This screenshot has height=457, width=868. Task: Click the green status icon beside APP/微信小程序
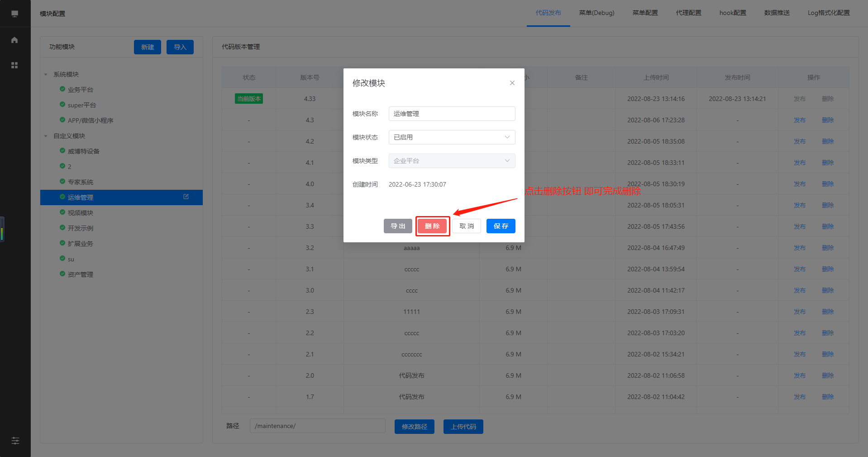[x=62, y=120]
